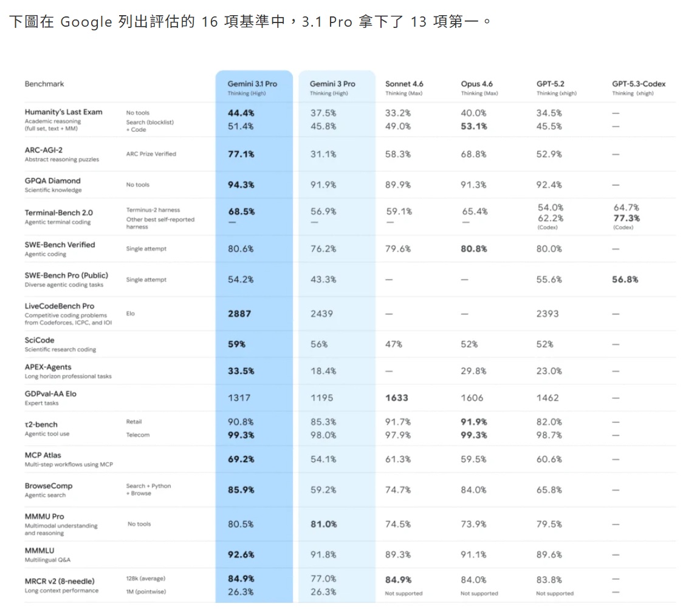The height and width of the screenshot is (609, 700).
Task: Click the 'APEX-Agents' row label
Action: click(x=48, y=367)
